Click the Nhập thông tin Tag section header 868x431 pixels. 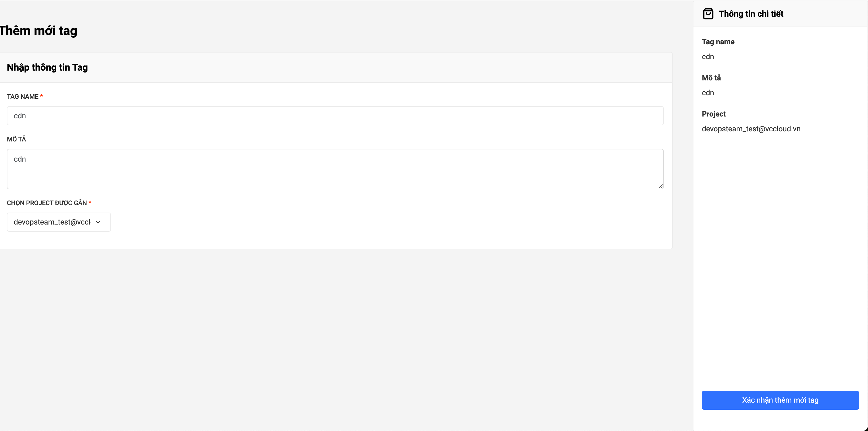(47, 67)
